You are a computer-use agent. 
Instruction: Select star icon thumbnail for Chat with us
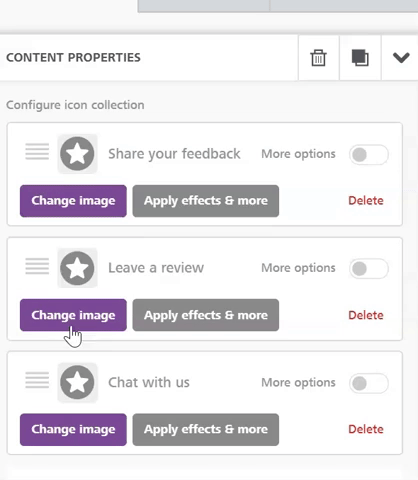coord(77,382)
